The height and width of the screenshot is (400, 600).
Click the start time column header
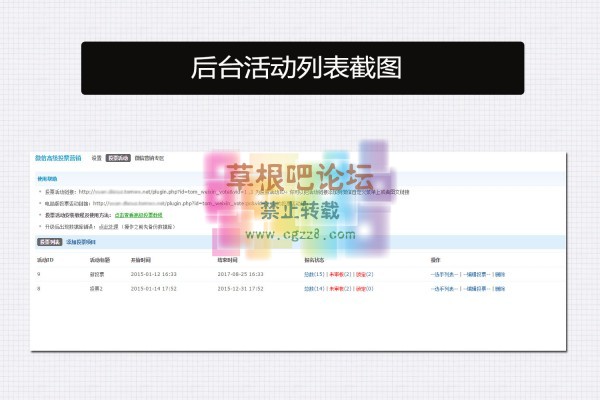[x=140, y=260]
